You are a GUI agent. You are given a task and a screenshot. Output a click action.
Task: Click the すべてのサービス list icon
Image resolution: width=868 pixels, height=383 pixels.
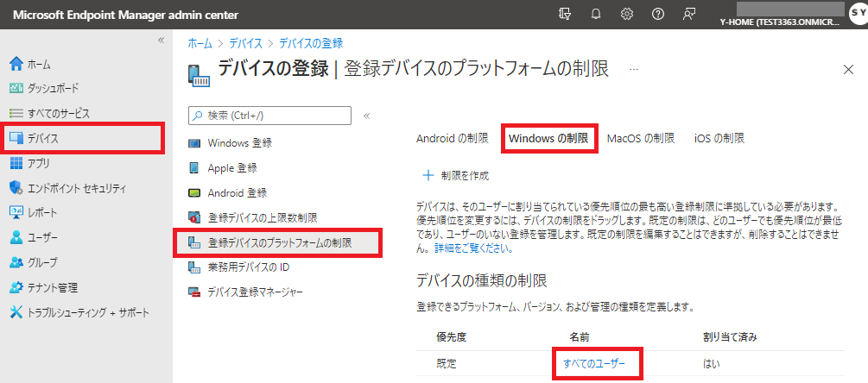(16, 113)
